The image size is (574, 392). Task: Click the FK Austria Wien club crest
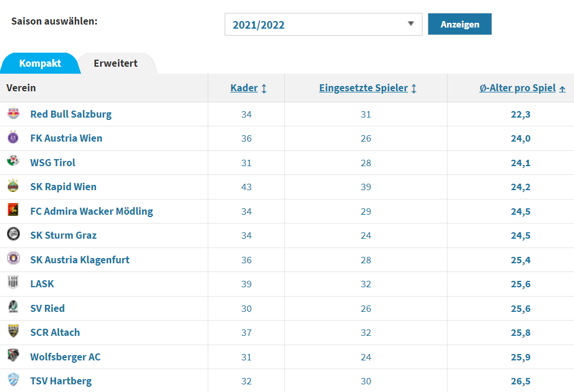point(13,138)
